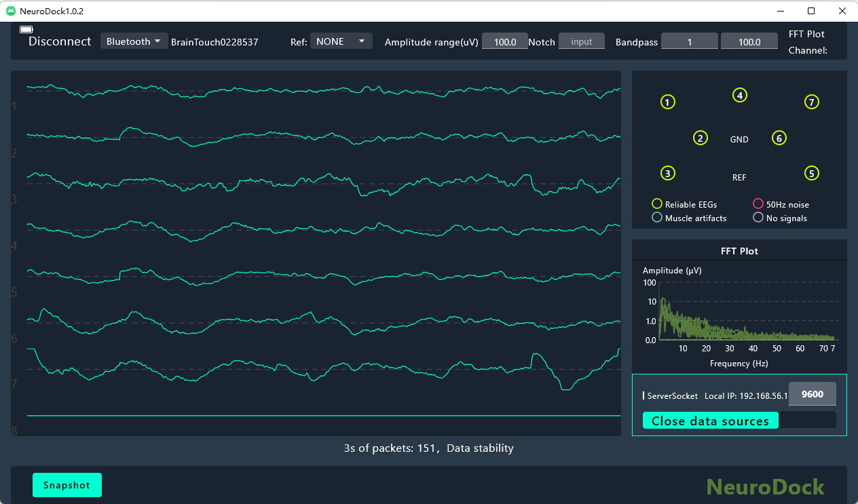Click the Disconnect button
The image size is (858, 504).
[x=60, y=41]
